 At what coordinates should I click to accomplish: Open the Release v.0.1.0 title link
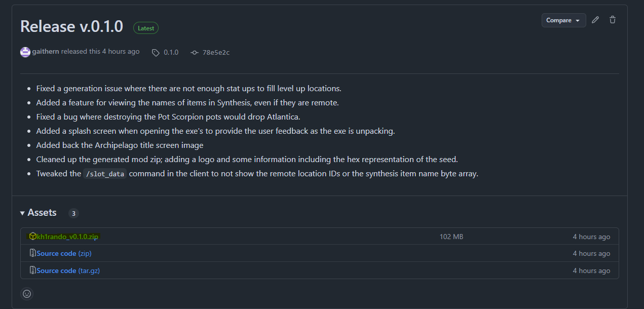[x=71, y=26]
